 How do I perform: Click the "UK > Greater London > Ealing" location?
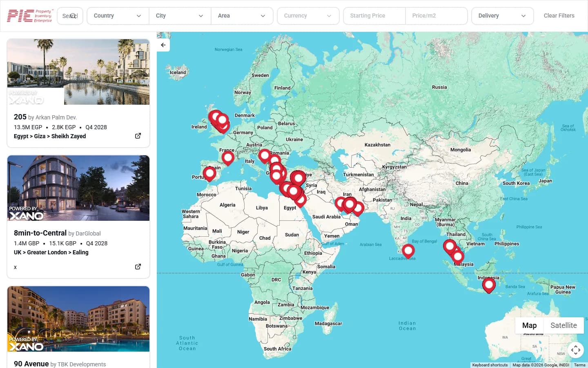coord(51,252)
